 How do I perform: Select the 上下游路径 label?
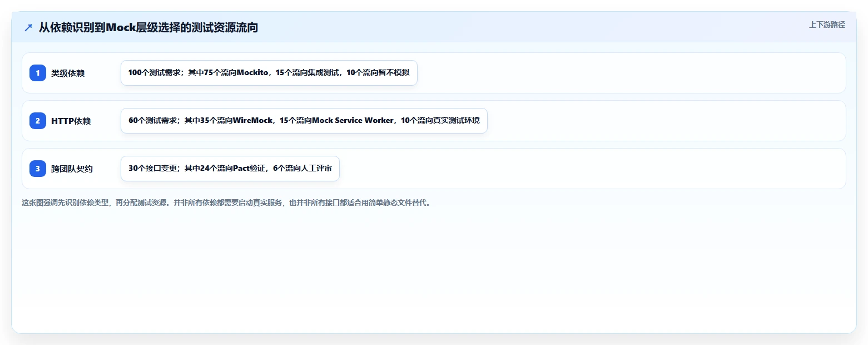tap(827, 24)
